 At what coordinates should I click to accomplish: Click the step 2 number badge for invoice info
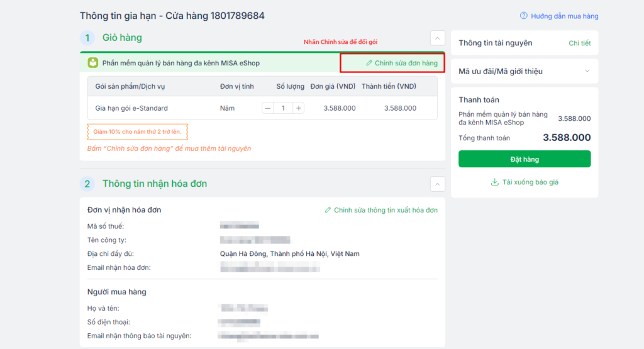[87, 184]
